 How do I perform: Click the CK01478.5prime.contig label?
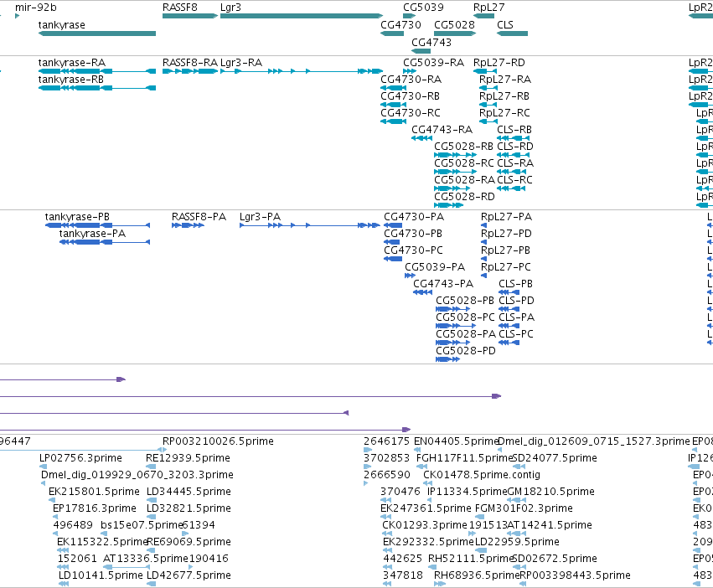pyautogui.click(x=482, y=475)
